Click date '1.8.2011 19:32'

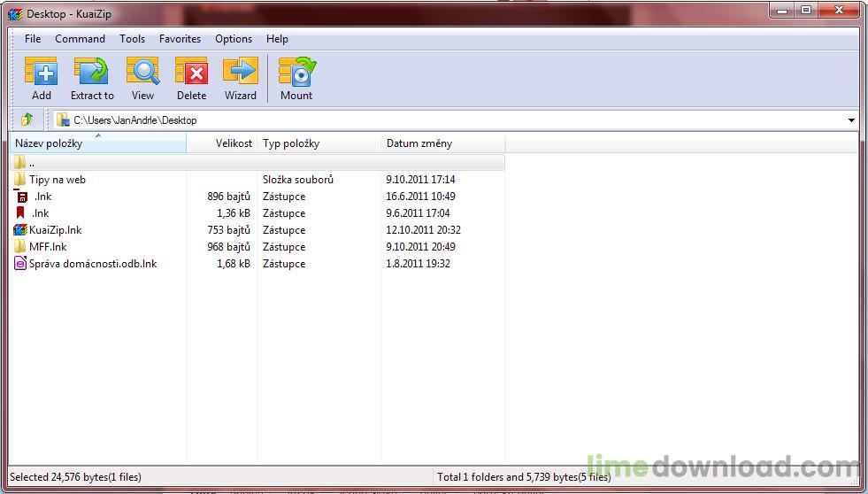418,264
